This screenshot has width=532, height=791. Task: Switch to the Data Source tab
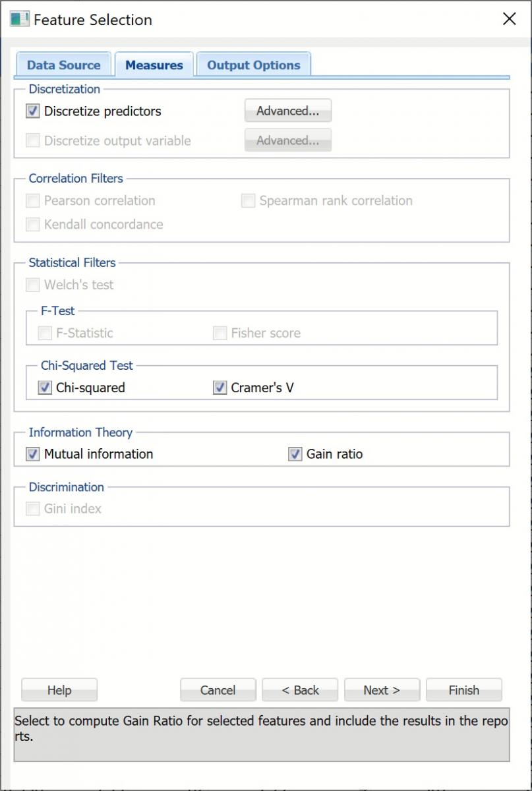point(63,65)
